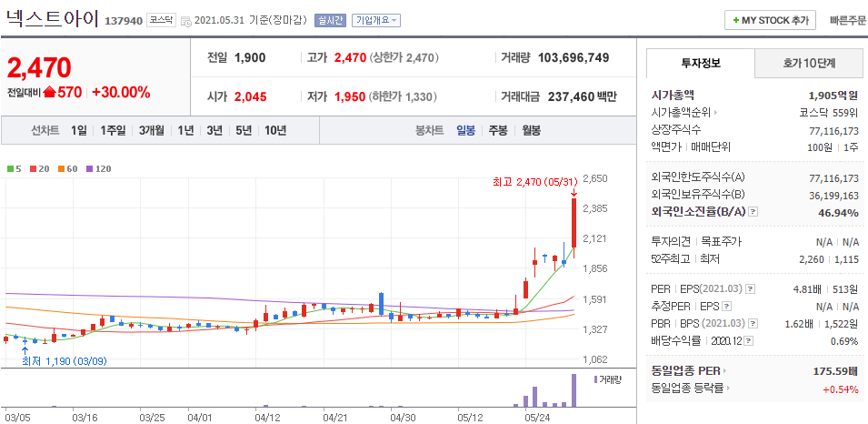Click the 외국인보유주식수 value 36,199,163

tap(834, 195)
